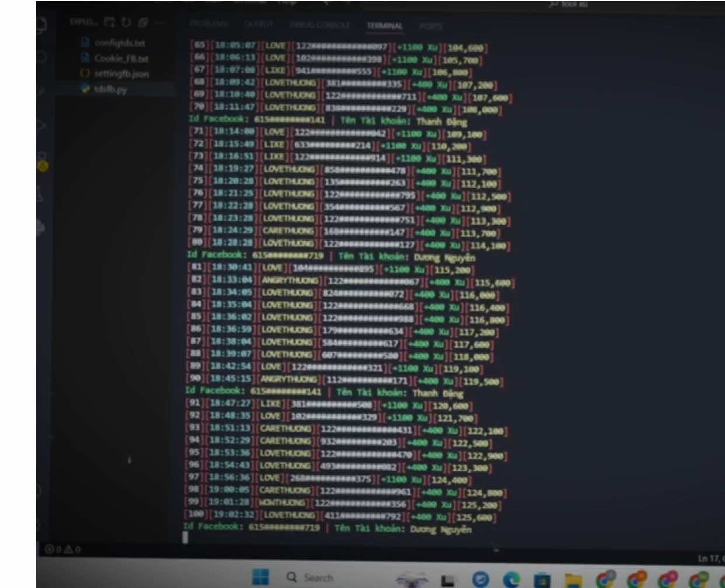This screenshot has height=588, width=725.
Task: Click terminal row [70] at 18:11:47
Action: click(x=346, y=108)
